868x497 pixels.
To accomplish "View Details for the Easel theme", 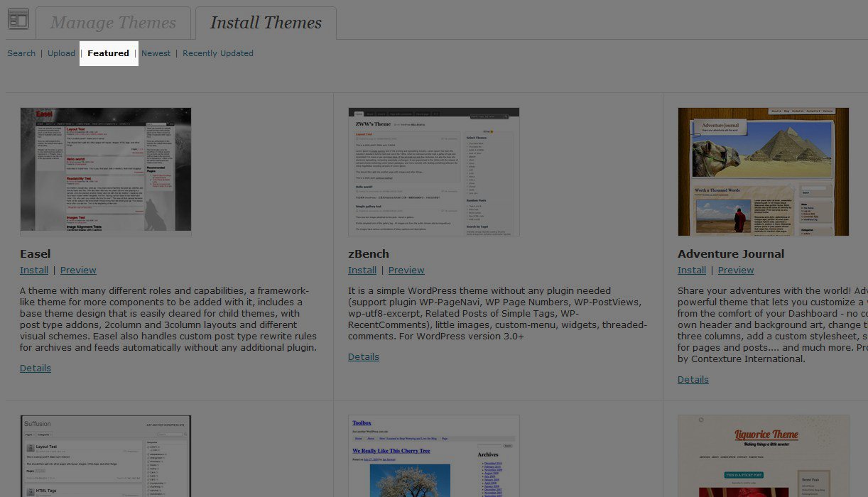I will (x=36, y=368).
